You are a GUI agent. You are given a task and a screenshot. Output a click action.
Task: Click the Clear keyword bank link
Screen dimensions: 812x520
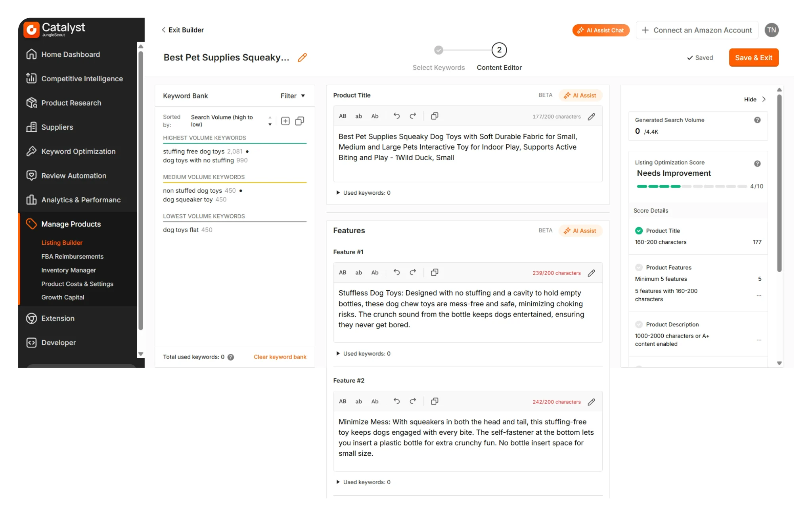coord(280,357)
